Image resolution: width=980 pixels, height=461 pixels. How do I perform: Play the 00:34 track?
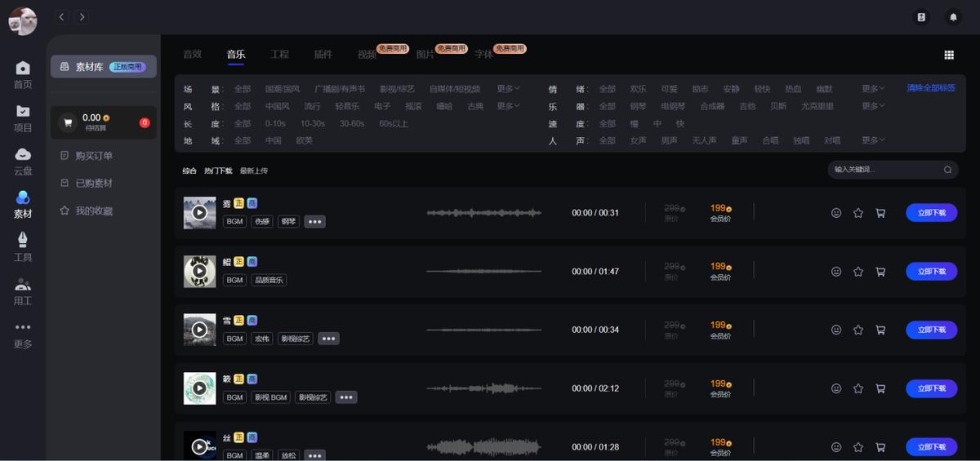(x=199, y=330)
